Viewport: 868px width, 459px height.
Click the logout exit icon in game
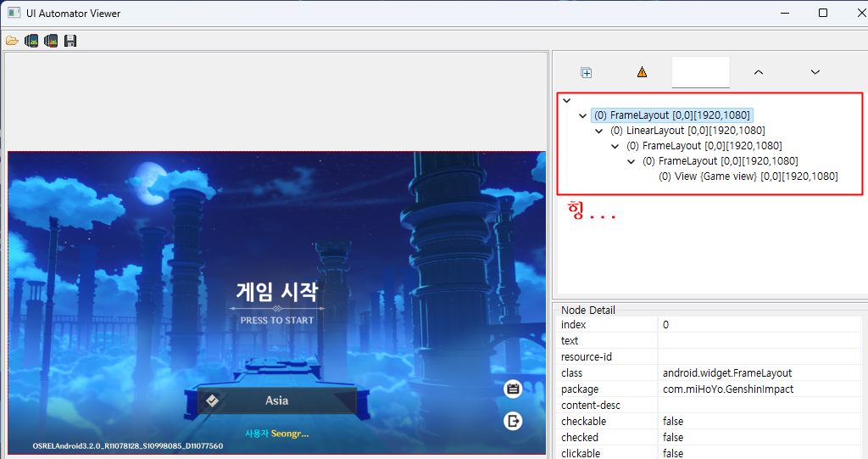(513, 422)
